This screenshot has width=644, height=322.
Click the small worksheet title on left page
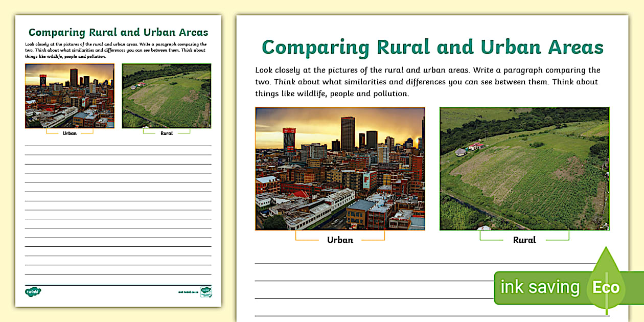click(118, 33)
